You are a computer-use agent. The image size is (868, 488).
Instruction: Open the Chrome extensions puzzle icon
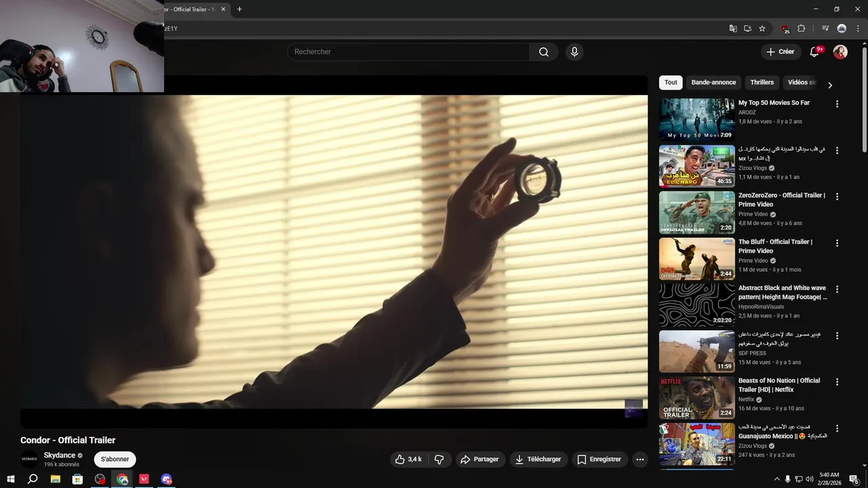[802, 28]
